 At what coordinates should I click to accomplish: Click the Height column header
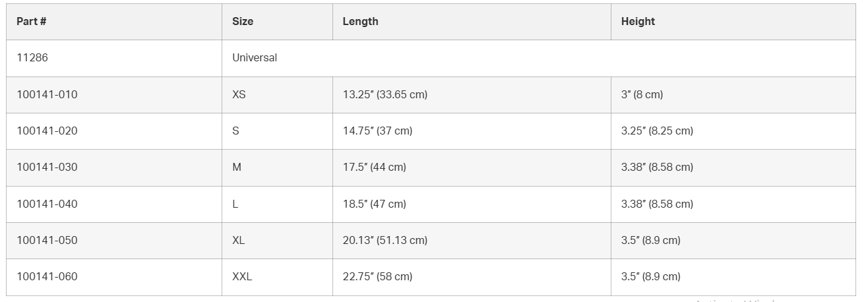click(638, 21)
